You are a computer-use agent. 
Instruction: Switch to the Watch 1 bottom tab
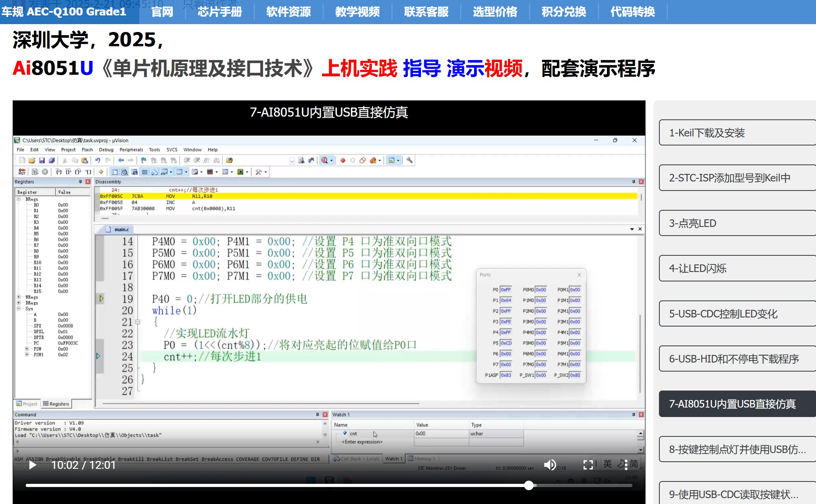tap(393, 459)
